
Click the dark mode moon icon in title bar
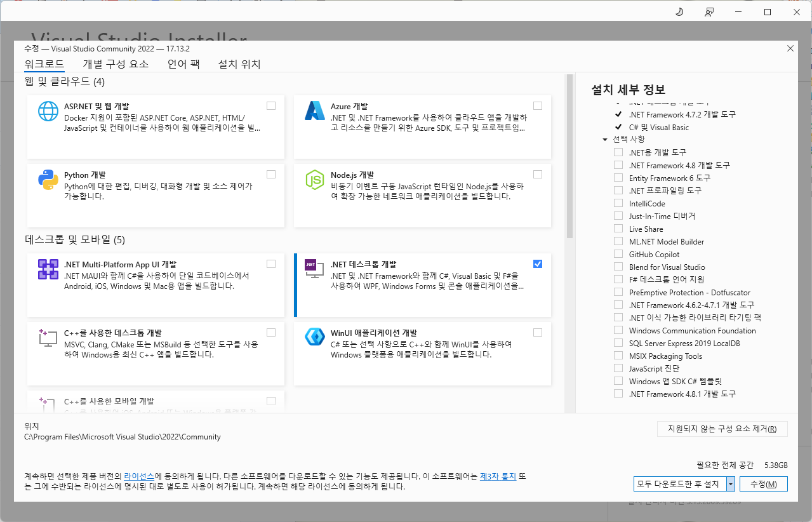tap(679, 12)
